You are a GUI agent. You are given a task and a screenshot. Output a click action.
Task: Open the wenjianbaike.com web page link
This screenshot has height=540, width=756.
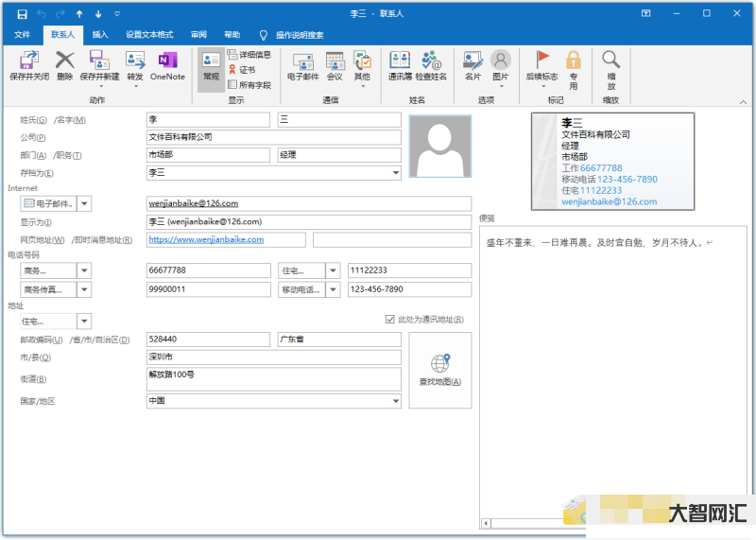pos(206,240)
